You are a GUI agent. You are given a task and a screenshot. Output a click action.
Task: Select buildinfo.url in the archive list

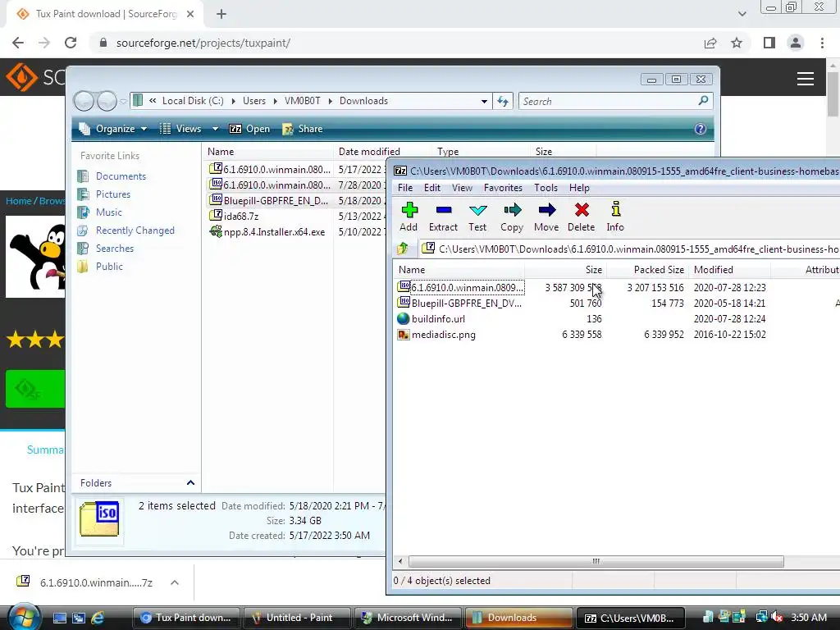pos(438,319)
